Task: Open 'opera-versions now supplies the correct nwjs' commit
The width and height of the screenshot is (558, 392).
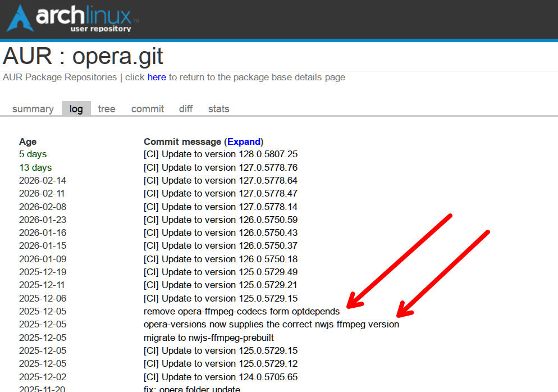Action: (271, 325)
